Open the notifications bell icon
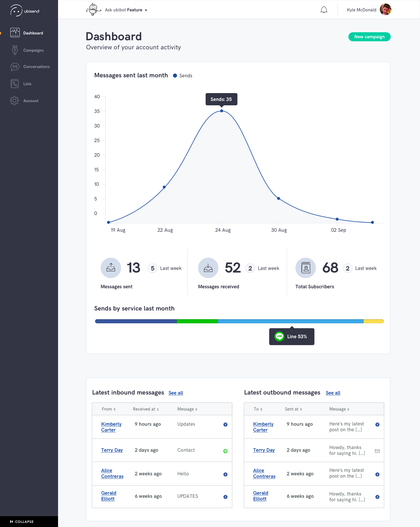This screenshot has height=527, width=420. point(324,10)
